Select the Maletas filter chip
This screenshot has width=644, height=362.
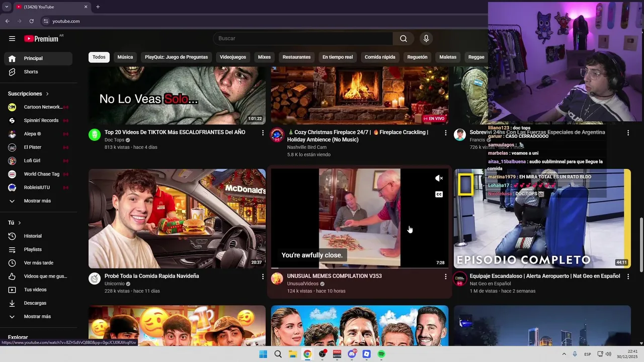(448, 57)
